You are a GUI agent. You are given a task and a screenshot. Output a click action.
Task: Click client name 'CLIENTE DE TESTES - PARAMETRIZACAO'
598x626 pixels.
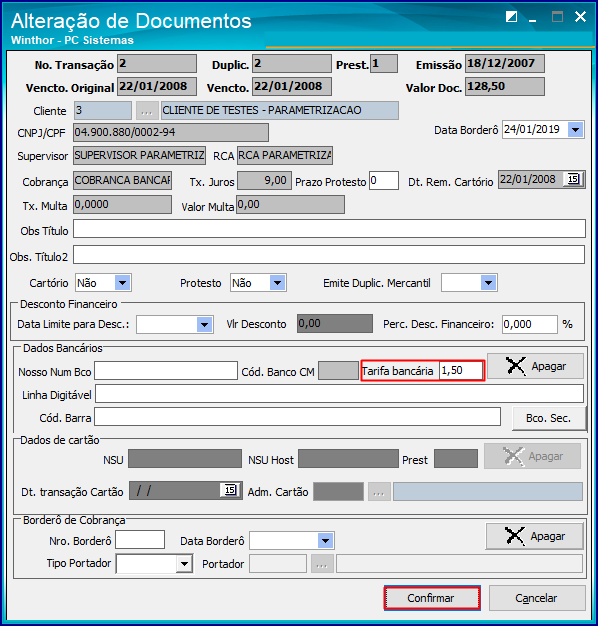280,111
